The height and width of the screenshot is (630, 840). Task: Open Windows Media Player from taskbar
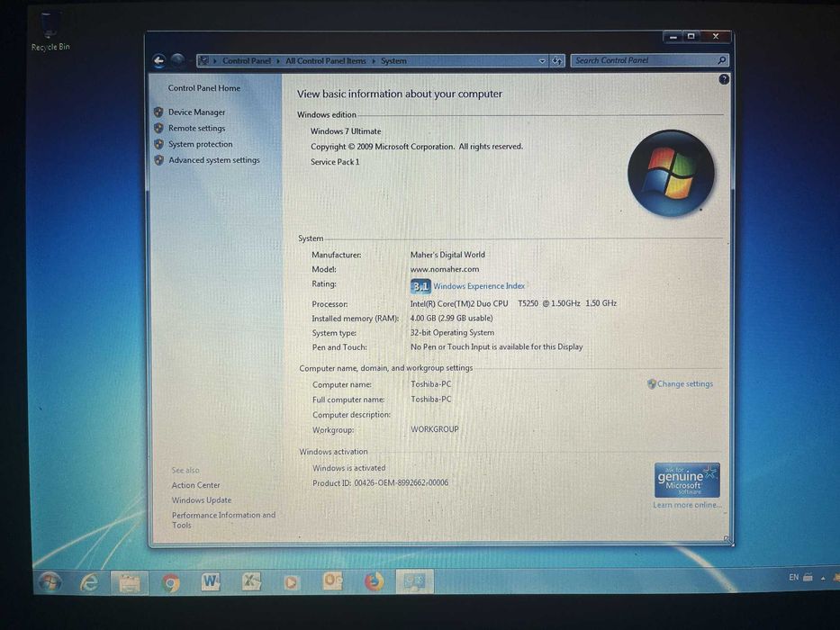[292, 581]
